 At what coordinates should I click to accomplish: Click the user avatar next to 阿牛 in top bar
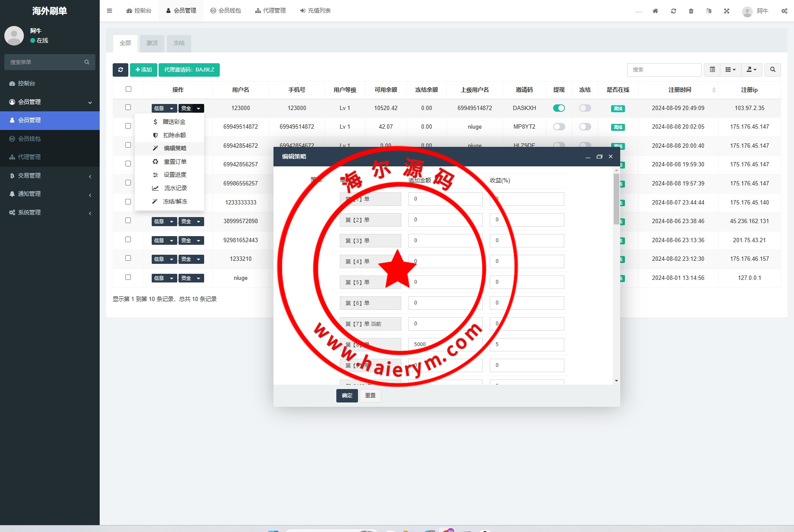point(747,12)
